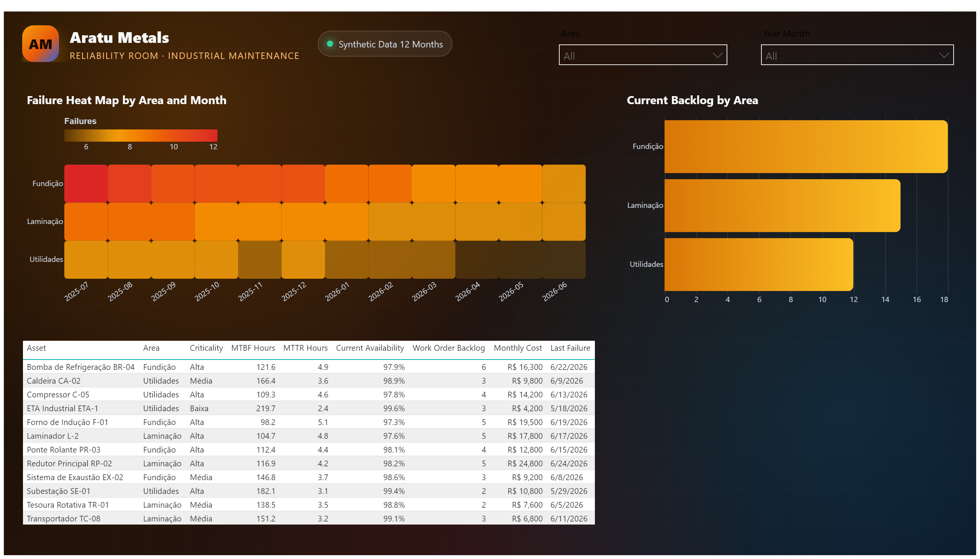Sort by Last Failure column header

570,348
